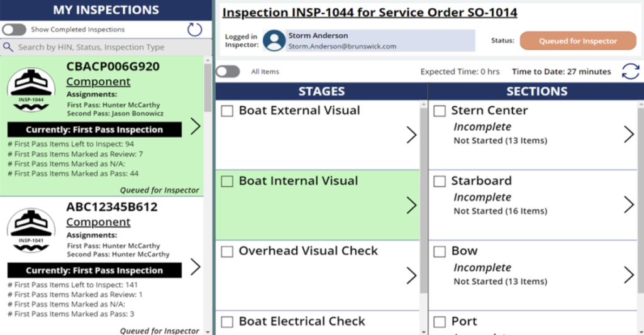Toggle Show Completed Inspections switch
Screen dimensions: 644x335
coord(14,30)
